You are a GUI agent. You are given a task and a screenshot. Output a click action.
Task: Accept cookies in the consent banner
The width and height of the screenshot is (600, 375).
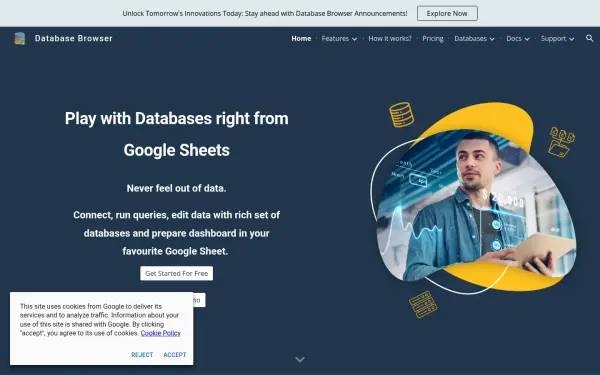(x=174, y=355)
